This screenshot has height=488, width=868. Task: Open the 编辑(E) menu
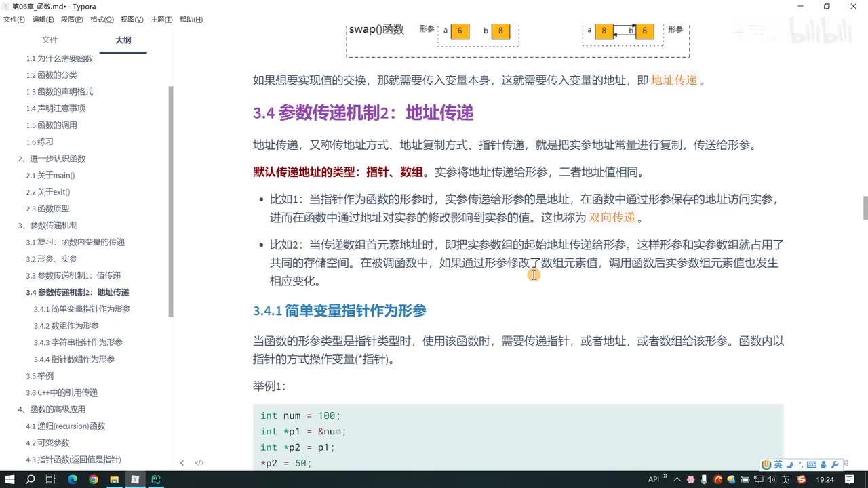tap(43, 19)
